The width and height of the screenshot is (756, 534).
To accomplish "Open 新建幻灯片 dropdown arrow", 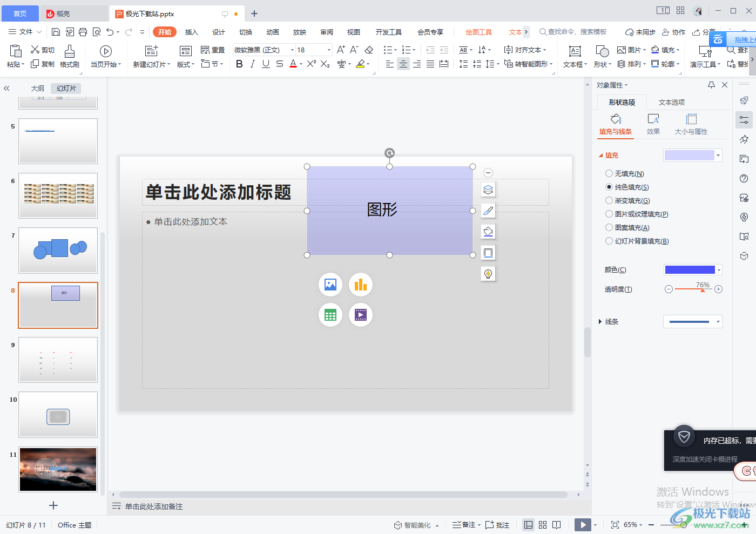I will point(168,64).
